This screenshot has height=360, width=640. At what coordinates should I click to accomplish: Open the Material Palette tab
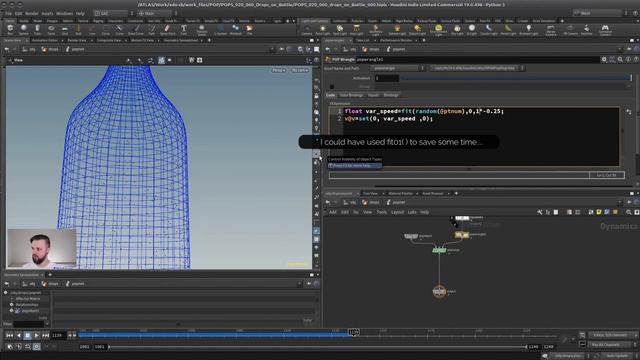coord(400,193)
